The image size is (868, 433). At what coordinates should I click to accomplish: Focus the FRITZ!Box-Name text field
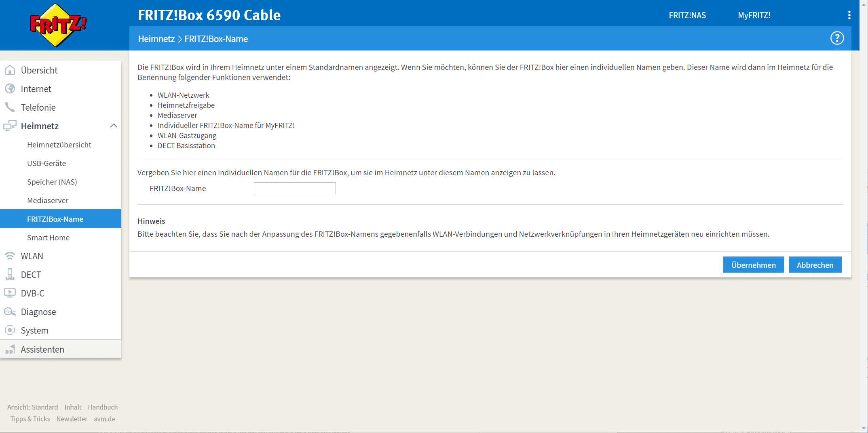tap(295, 188)
